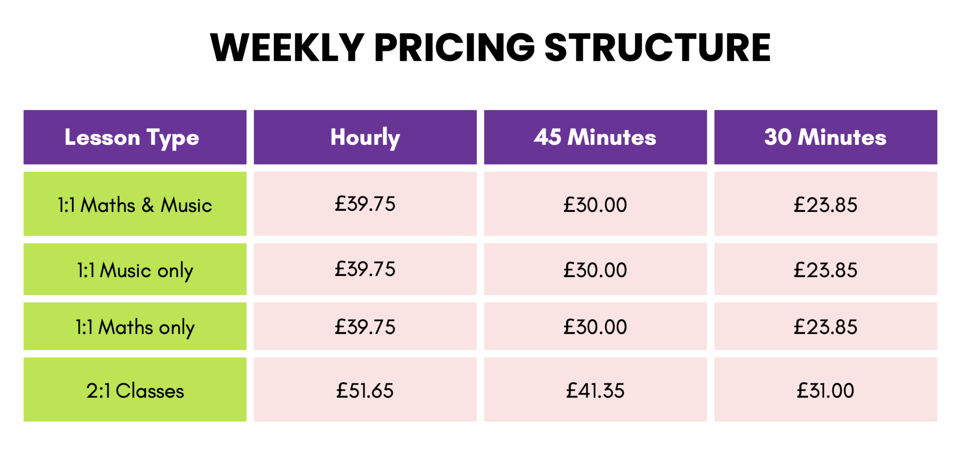The height and width of the screenshot is (464, 980).
Task: Select the Hourly column header
Action: click(365, 137)
